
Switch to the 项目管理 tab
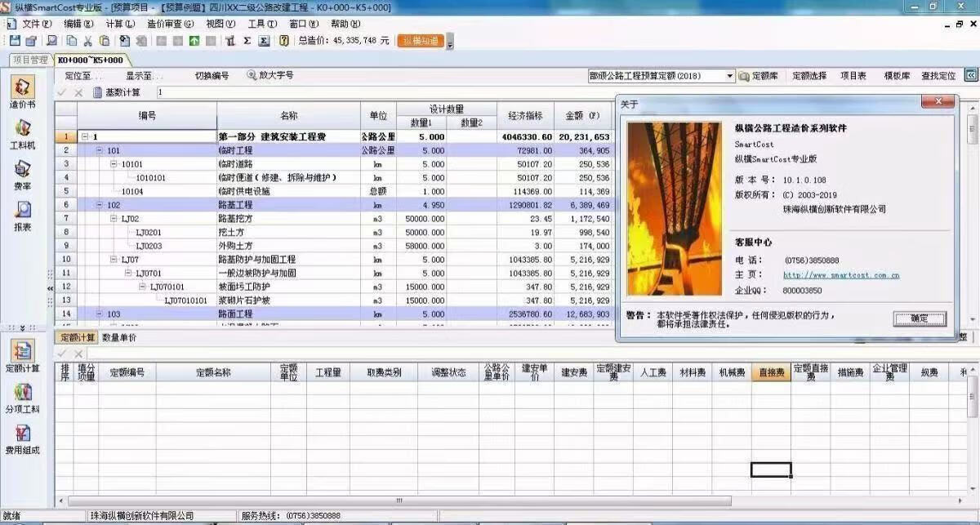(x=29, y=60)
